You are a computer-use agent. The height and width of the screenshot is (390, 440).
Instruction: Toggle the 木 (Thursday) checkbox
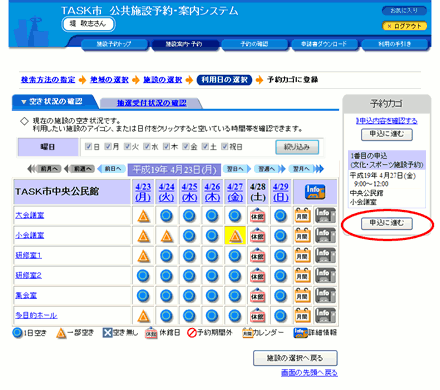tap(166, 147)
